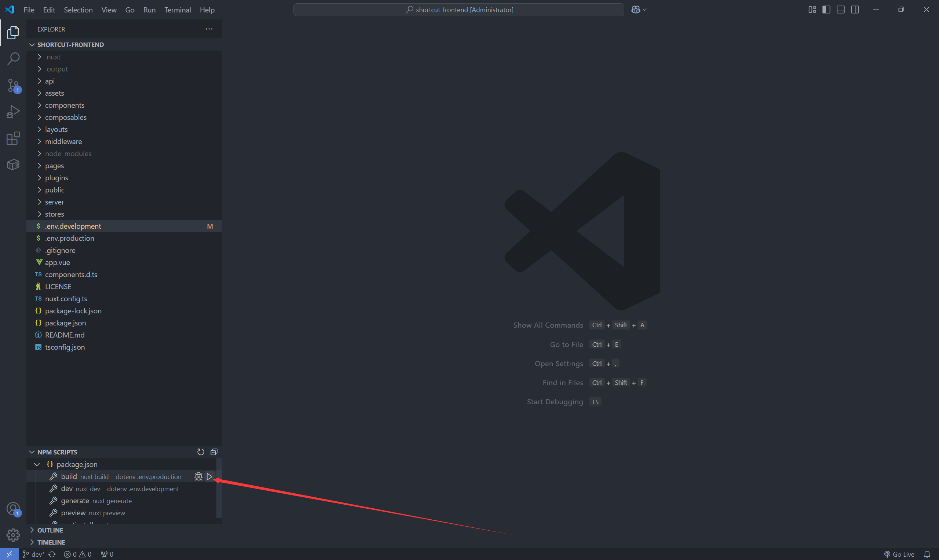Open the Terminal menu
The height and width of the screenshot is (560, 939).
pyautogui.click(x=178, y=10)
